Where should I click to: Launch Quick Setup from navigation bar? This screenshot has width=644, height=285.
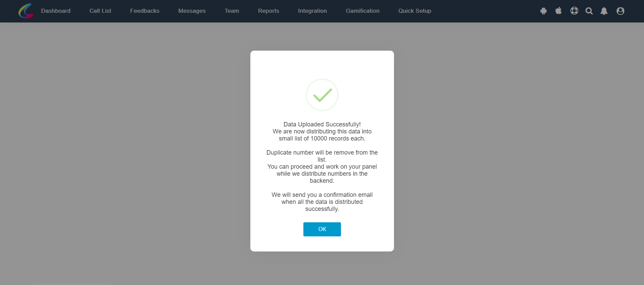tap(415, 11)
